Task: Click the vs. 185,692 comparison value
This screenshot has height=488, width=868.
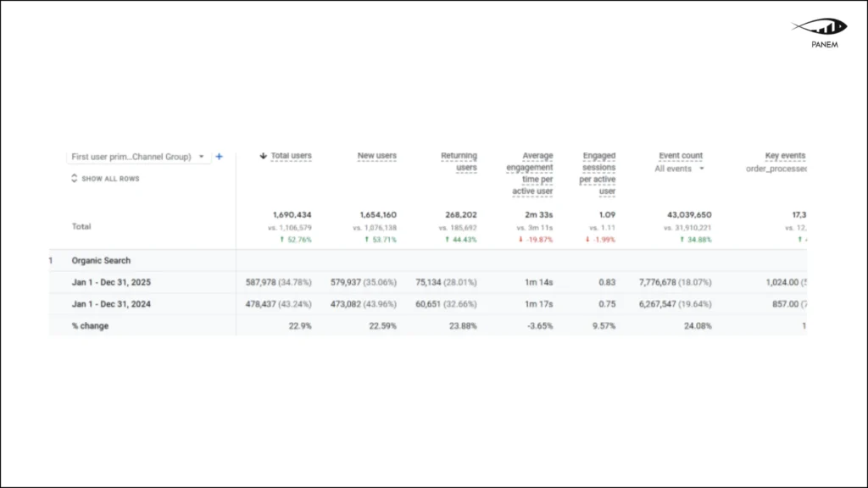Action: pyautogui.click(x=458, y=227)
